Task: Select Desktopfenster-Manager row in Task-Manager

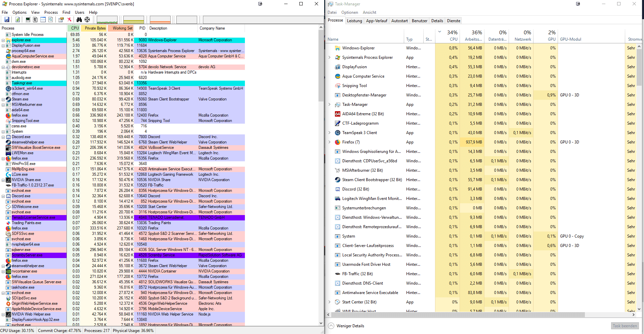Action: point(480,95)
